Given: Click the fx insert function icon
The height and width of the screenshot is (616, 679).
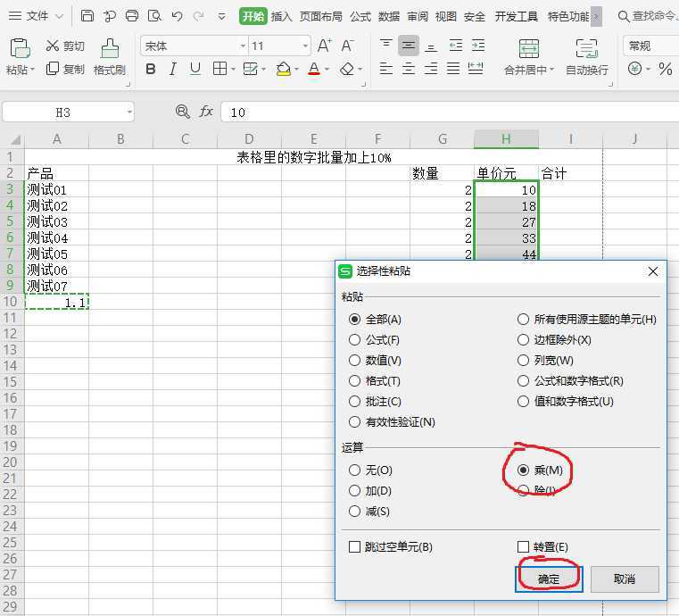Looking at the screenshot, I should [x=206, y=112].
